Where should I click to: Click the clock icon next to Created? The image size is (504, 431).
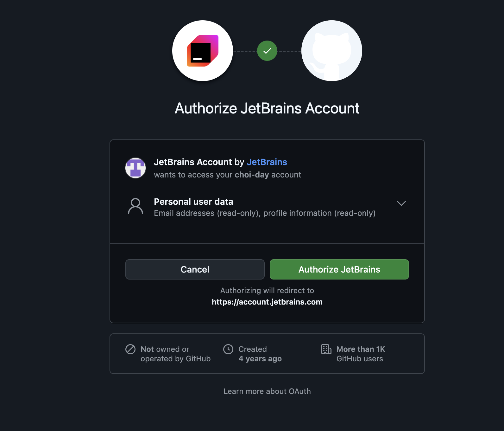228,349
